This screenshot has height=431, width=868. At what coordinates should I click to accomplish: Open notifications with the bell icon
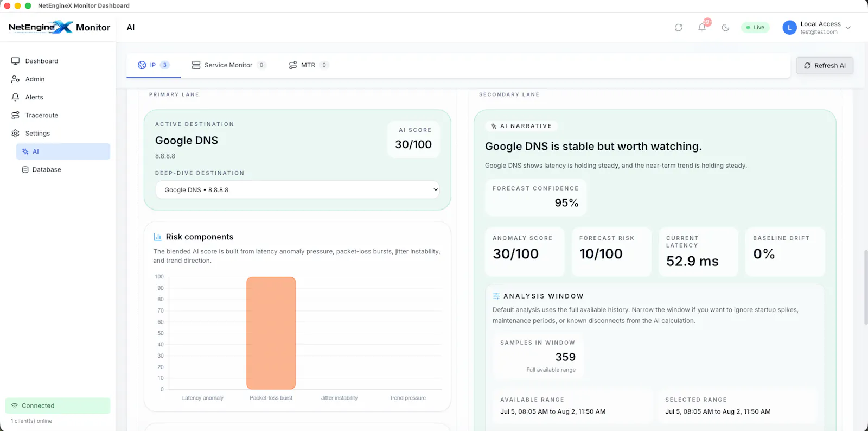702,28
